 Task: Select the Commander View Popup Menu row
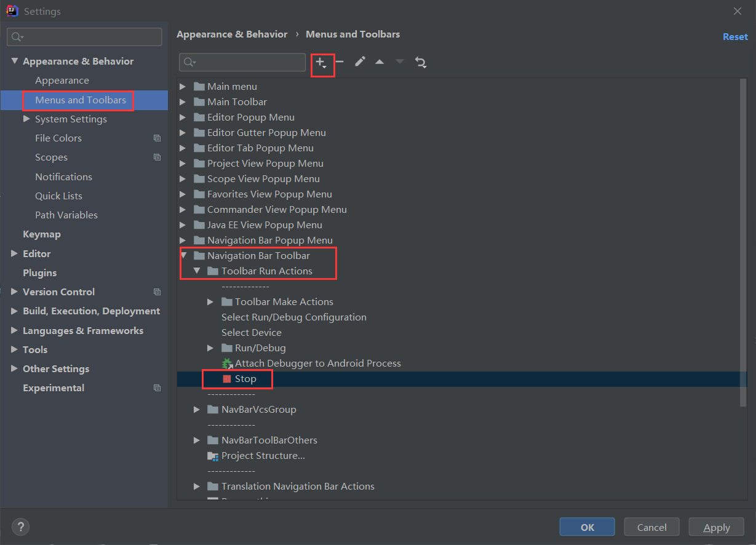(x=277, y=210)
